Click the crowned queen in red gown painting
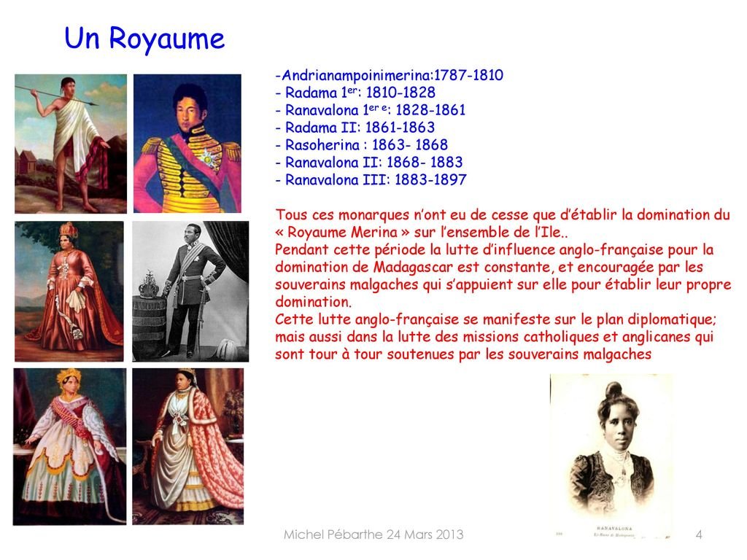Screen dimensions: 747x560 69,292
